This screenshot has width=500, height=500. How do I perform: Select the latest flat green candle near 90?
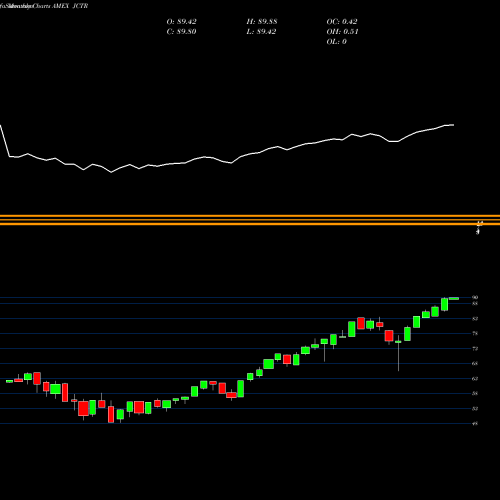(454, 299)
